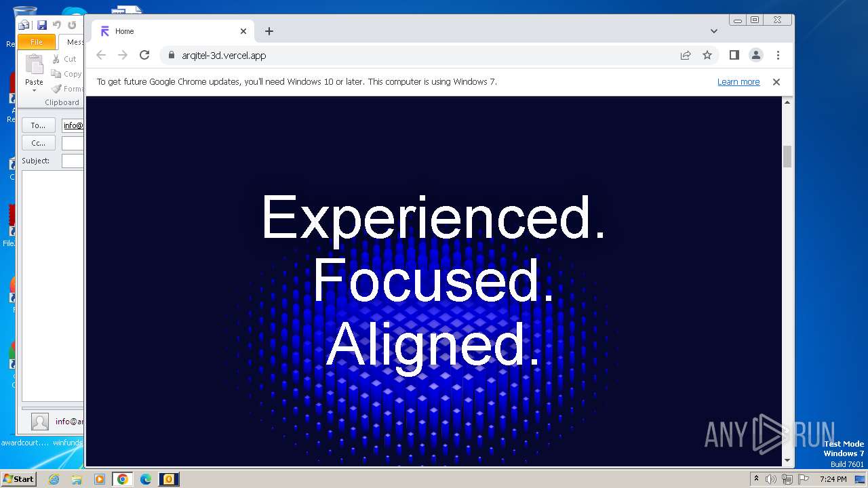The image size is (868, 488).
Task: Close the Home tab
Action: pos(243,31)
